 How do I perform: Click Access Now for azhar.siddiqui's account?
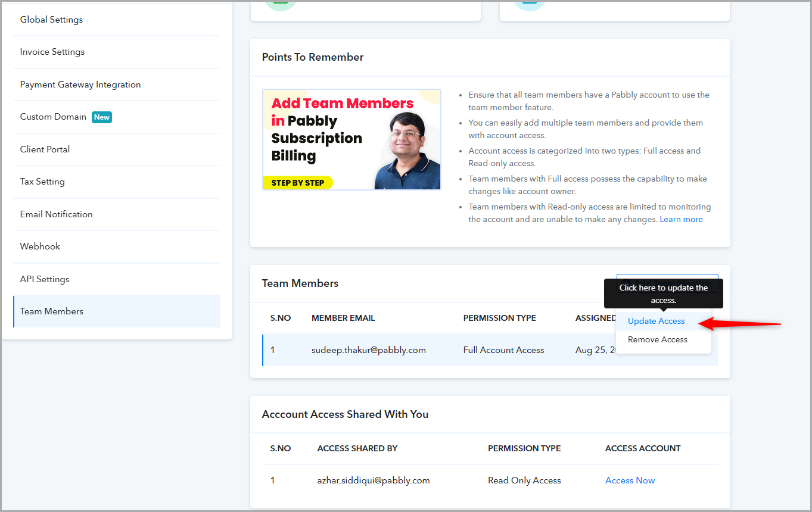630,480
